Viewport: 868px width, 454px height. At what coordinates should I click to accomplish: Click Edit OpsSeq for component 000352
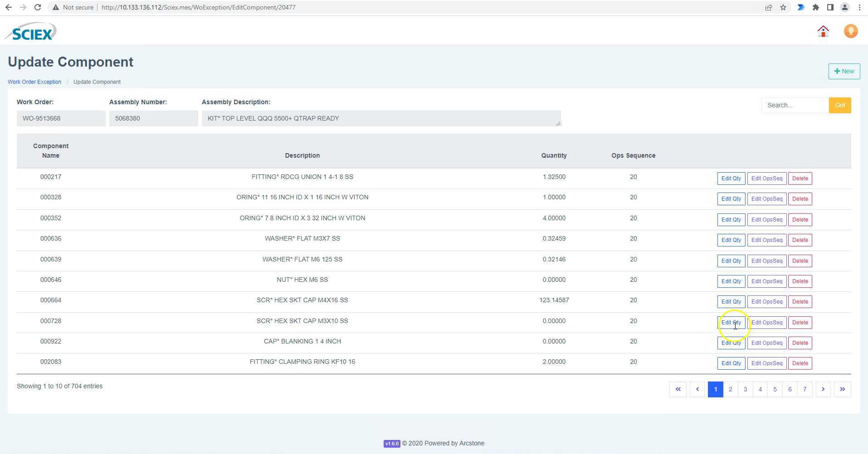click(x=766, y=220)
